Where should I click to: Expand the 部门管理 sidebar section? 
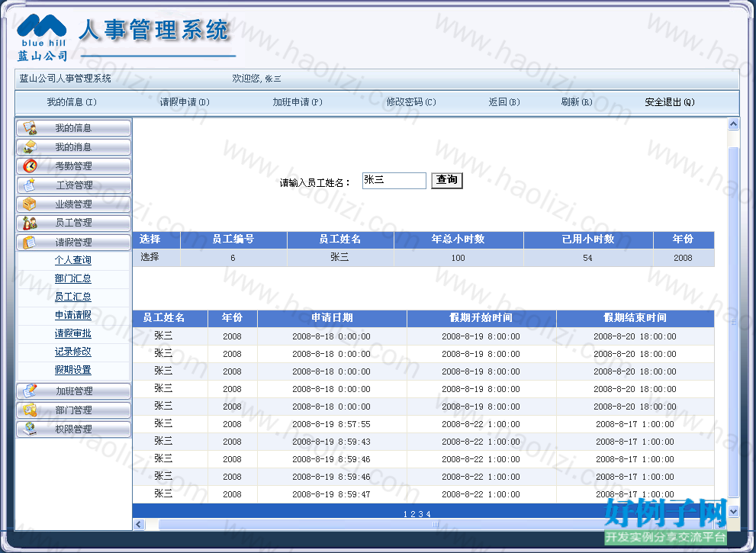coord(74,410)
